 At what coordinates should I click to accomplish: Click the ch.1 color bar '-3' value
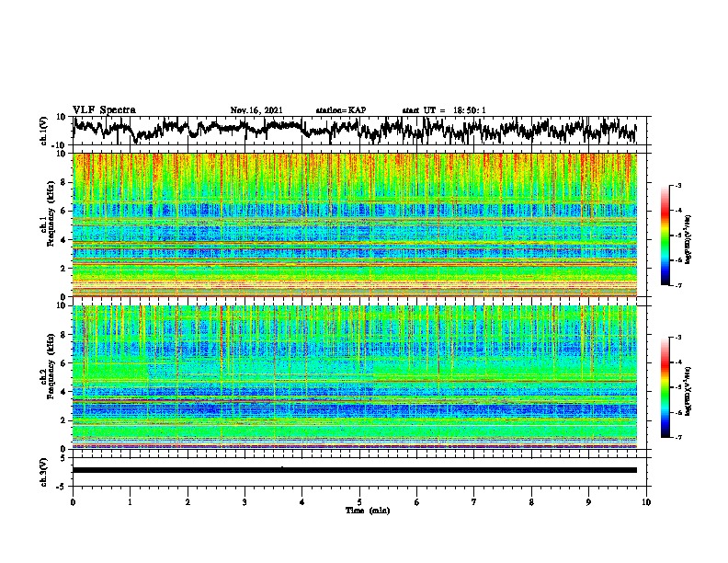pos(677,185)
